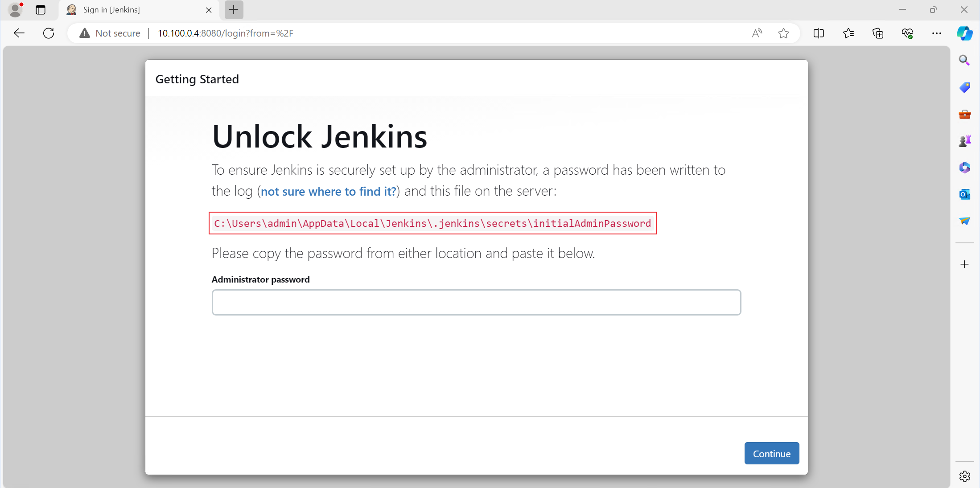This screenshot has width=980, height=488.
Task: Focus the Administrator password field
Action: [476, 302]
